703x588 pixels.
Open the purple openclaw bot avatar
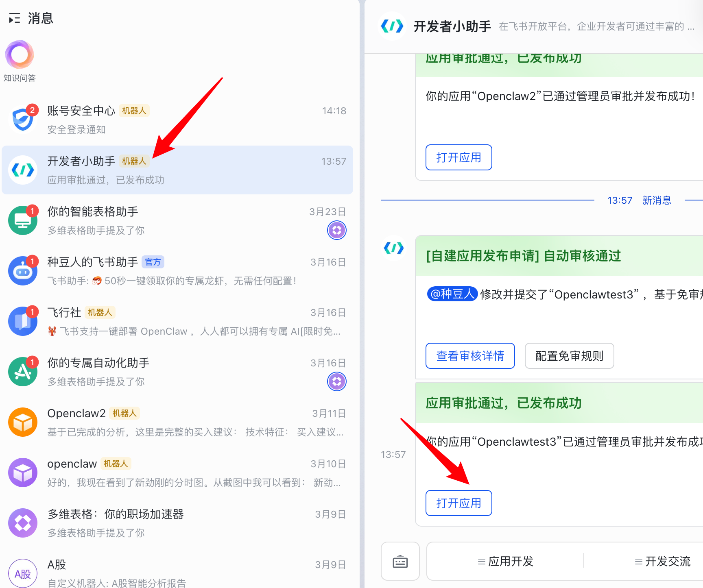click(23, 473)
